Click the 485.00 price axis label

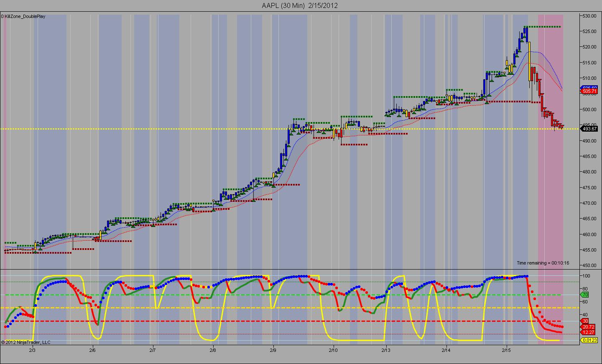[x=589, y=156]
